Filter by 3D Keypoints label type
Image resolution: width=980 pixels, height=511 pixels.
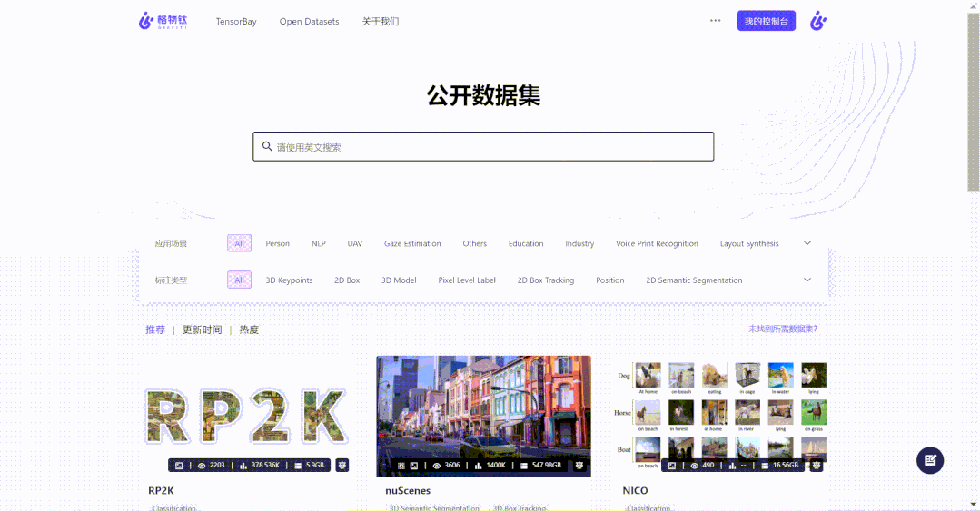pos(289,280)
